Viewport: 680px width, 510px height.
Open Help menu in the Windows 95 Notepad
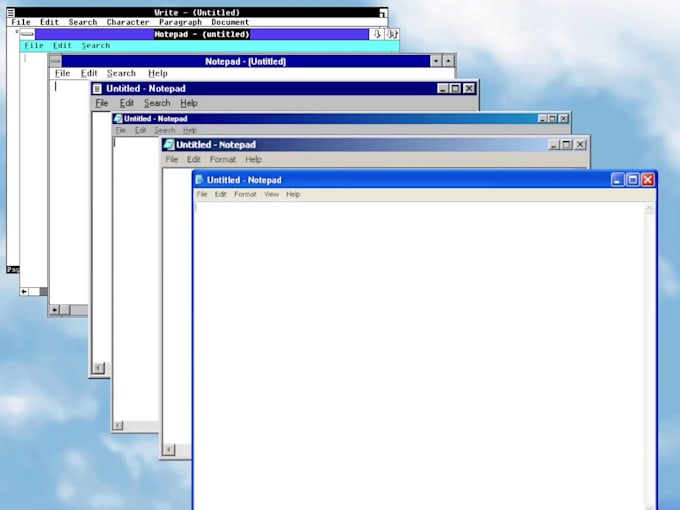(189, 103)
